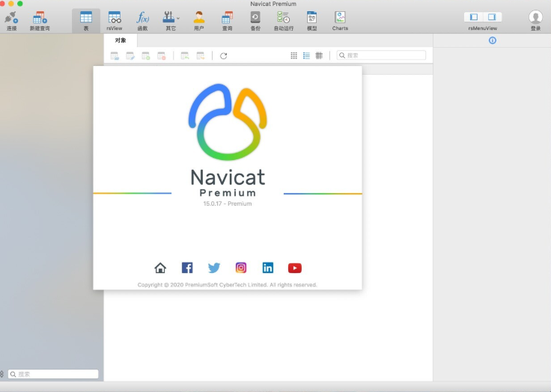This screenshot has width=551, height=392.
Task: Click the home icon in about dialog
Action: (x=160, y=268)
